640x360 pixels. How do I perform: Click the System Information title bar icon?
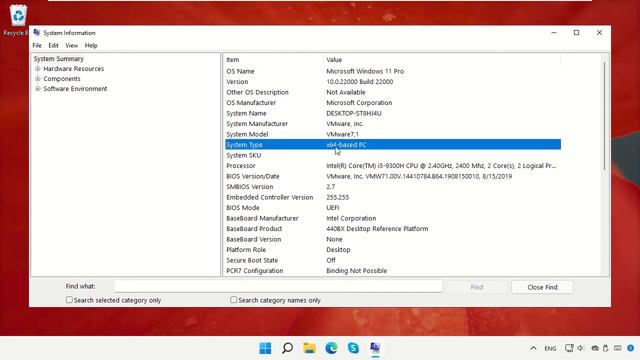point(37,33)
